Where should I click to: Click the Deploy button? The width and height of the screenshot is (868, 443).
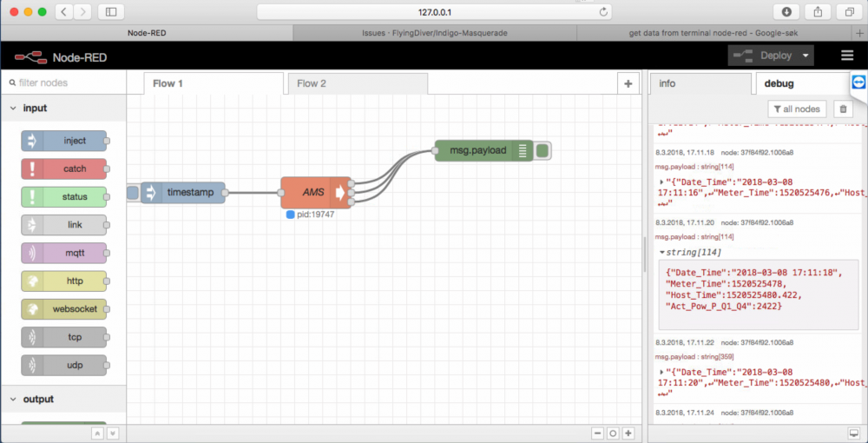tap(764, 56)
